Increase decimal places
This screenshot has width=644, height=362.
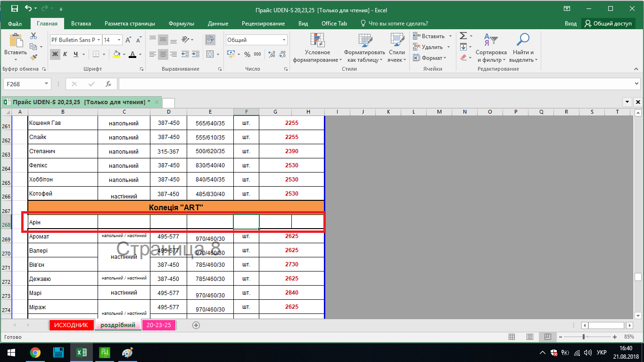[272, 55]
